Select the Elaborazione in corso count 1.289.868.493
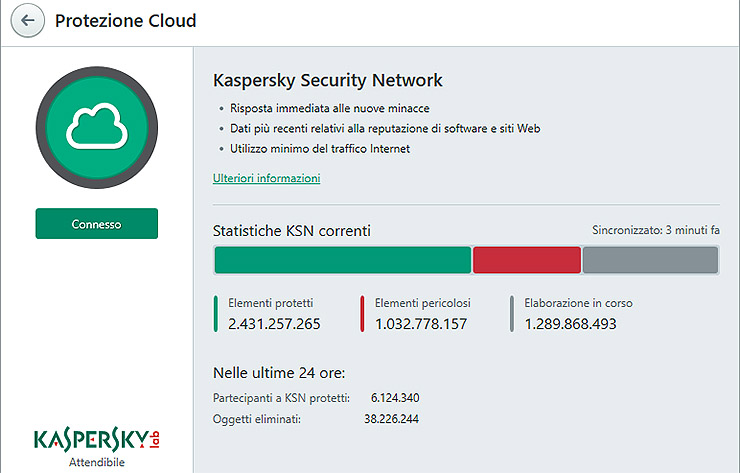Viewport: 740px width, 473px height. click(570, 324)
